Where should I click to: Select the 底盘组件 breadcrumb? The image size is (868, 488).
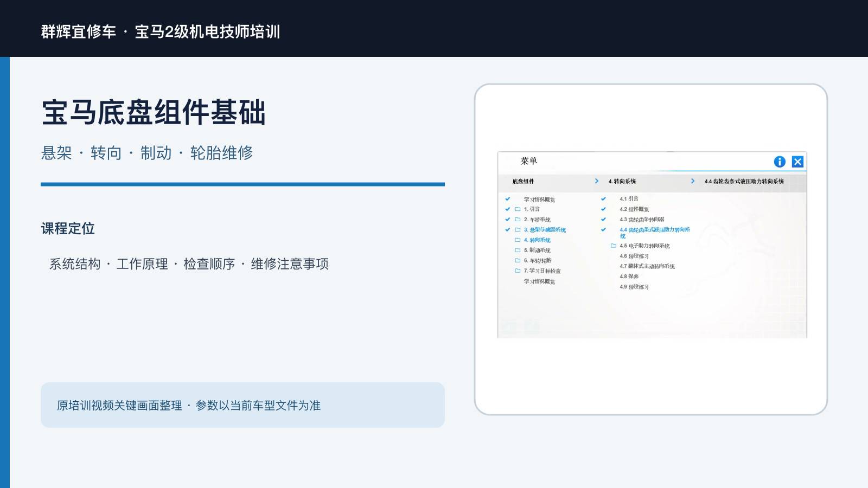click(x=523, y=181)
